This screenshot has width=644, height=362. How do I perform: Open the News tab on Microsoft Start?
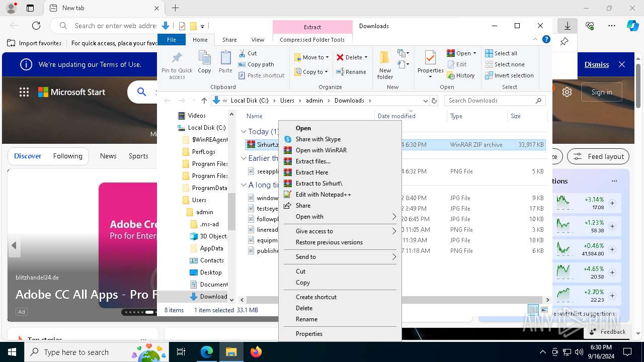(108, 156)
